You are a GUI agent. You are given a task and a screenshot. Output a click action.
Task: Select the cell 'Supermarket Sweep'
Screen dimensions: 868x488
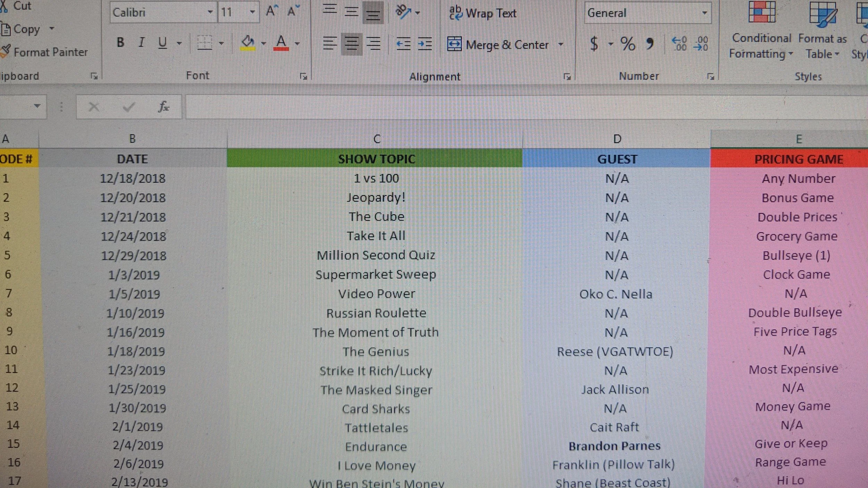click(375, 275)
